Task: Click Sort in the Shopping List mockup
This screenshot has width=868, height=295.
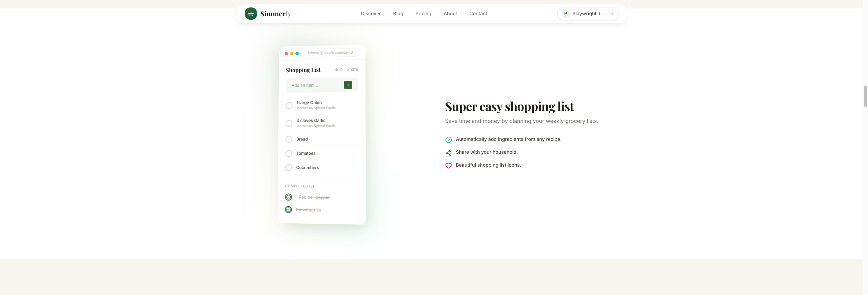Action: [338, 70]
